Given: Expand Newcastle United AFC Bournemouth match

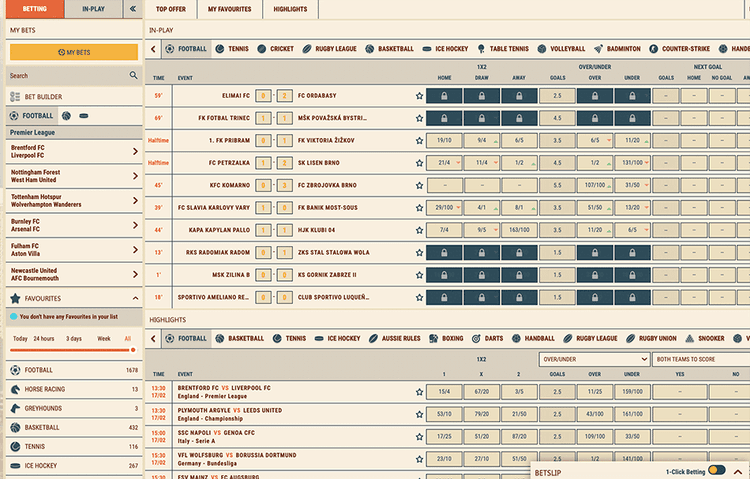Looking at the screenshot, I should pyautogui.click(x=74, y=274).
